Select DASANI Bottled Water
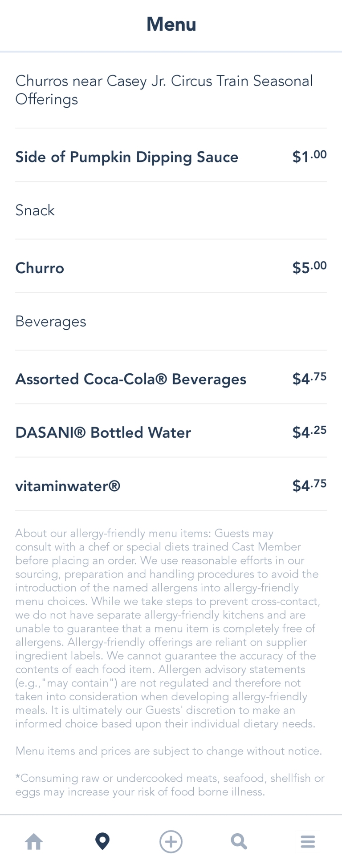This screenshot has width=342, height=868. [x=103, y=432]
